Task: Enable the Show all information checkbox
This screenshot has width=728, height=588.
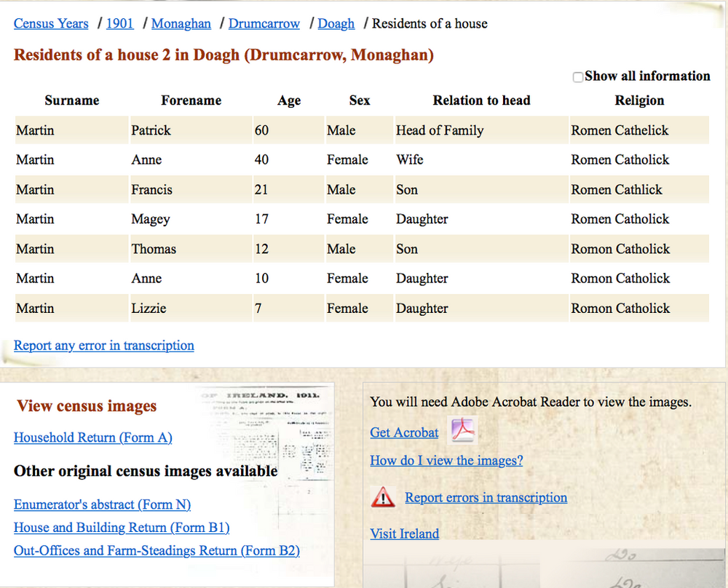Action: click(x=577, y=76)
